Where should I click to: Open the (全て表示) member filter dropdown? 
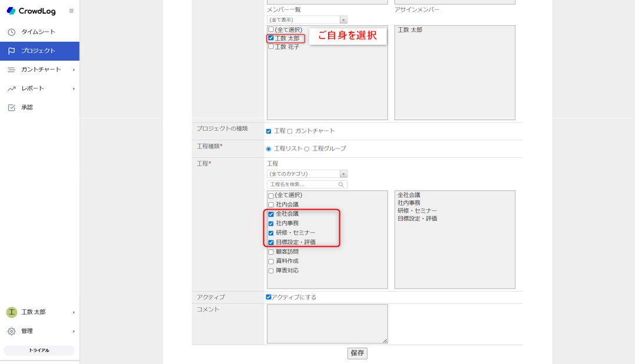click(307, 20)
